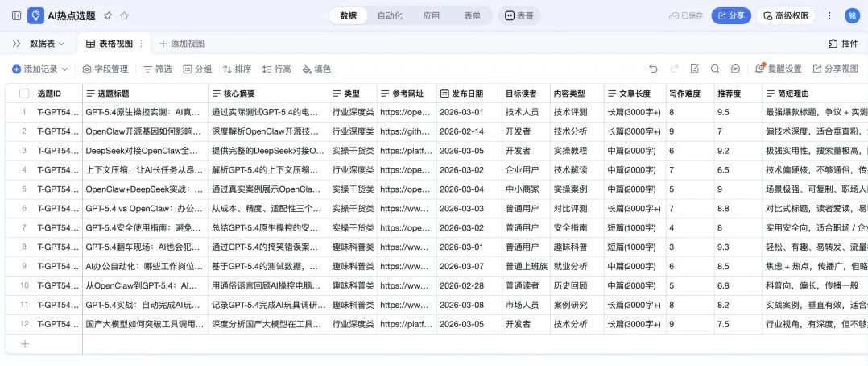Open the search magnifier icon
Image resolution: width=868 pixels, height=366 pixels.
[x=714, y=69]
